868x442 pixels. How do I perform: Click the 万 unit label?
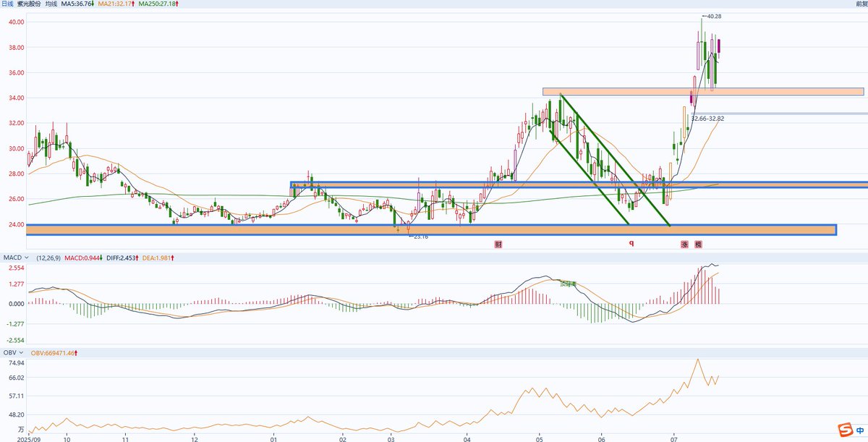tap(21, 430)
